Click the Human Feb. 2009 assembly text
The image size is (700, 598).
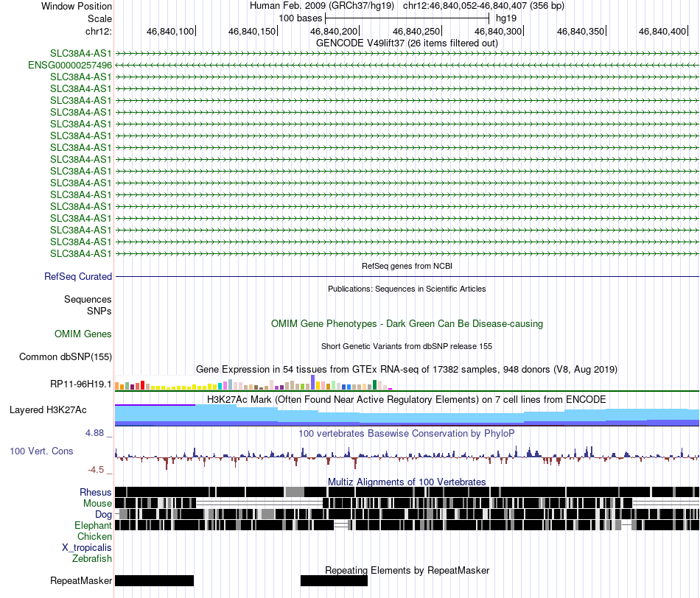[322, 6]
